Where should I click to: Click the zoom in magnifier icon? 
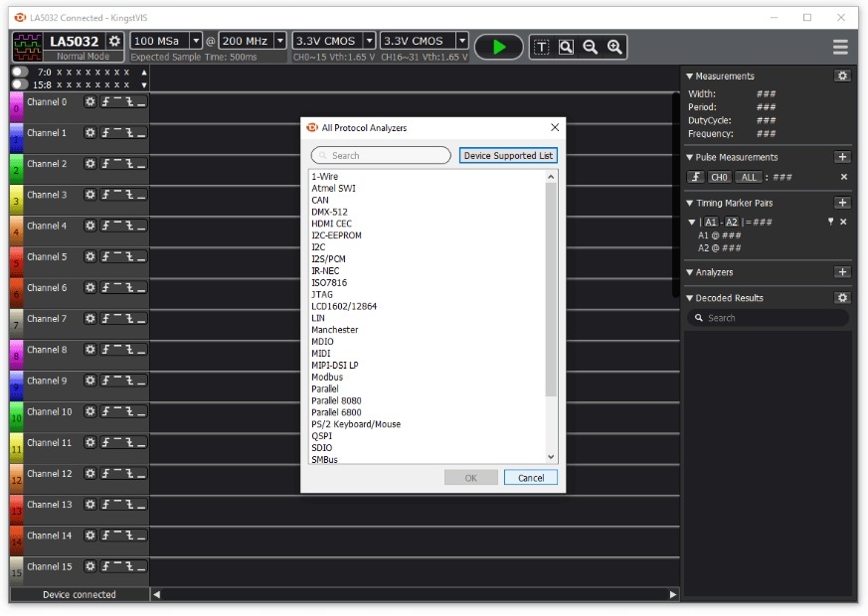click(614, 47)
